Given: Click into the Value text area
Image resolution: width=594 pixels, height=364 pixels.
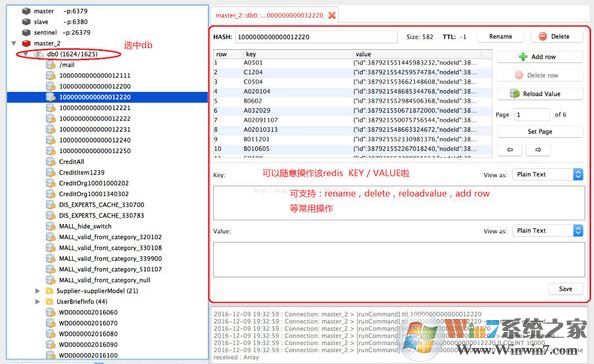Looking at the screenshot, I should click(x=399, y=260).
